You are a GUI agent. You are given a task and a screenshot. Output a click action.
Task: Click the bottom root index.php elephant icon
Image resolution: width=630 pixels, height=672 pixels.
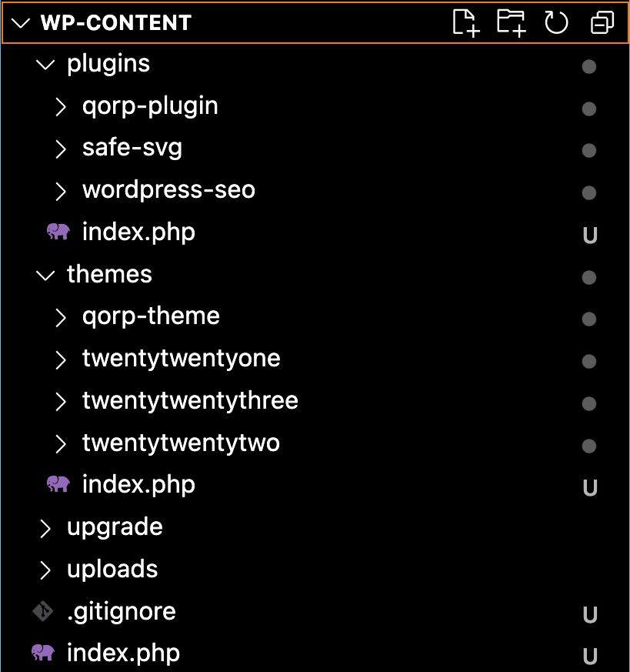(x=43, y=653)
